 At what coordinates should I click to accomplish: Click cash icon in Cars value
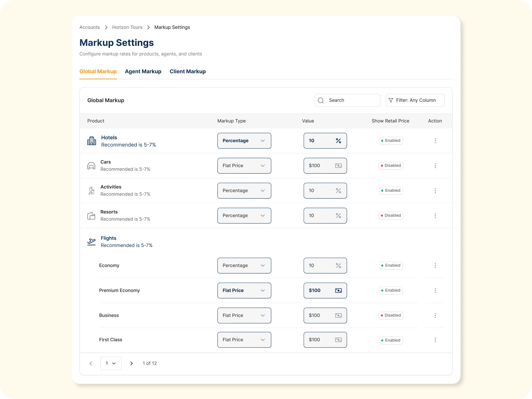pos(338,166)
